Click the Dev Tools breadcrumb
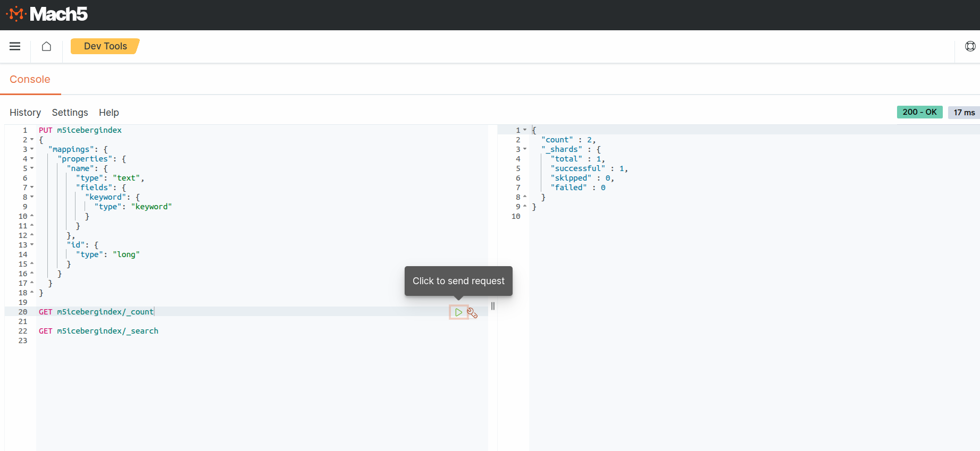 tap(105, 46)
